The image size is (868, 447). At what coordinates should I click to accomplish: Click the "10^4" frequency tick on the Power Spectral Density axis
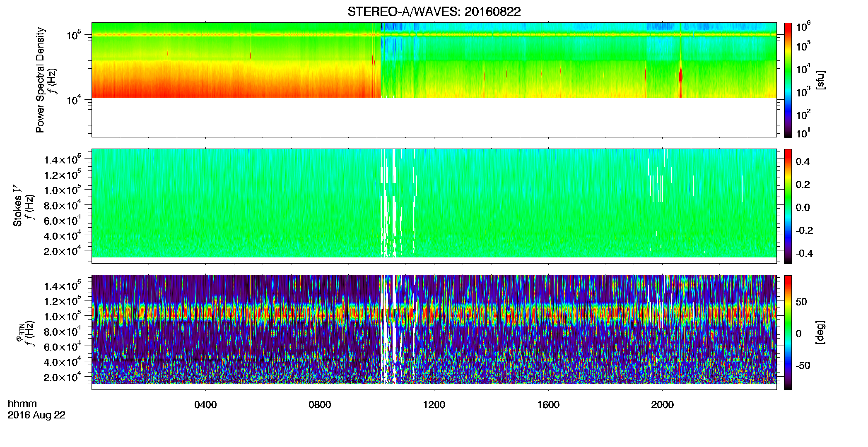click(73, 100)
